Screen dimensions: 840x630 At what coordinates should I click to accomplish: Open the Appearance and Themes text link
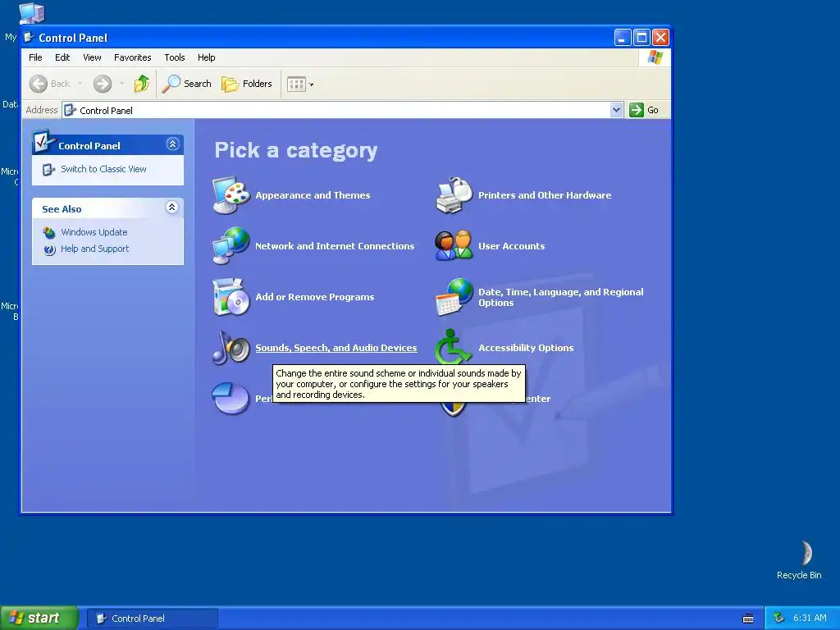point(313,195)
